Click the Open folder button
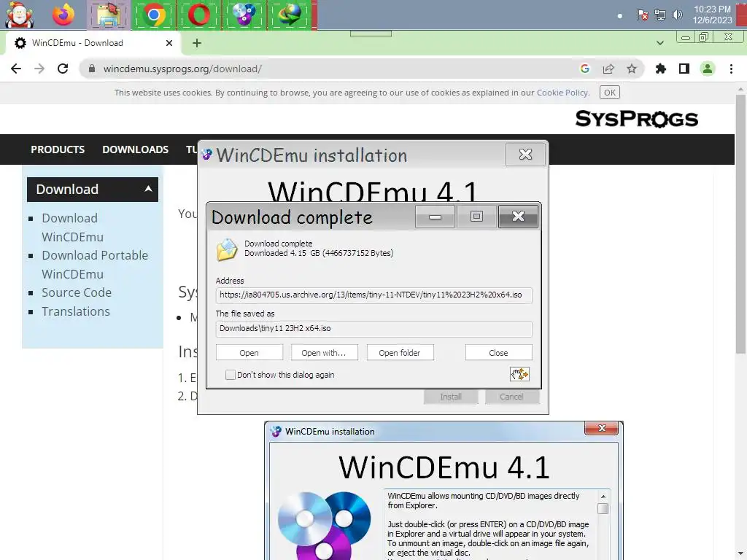747x560 pixels. pyautogui.click(x=400, y=353)
